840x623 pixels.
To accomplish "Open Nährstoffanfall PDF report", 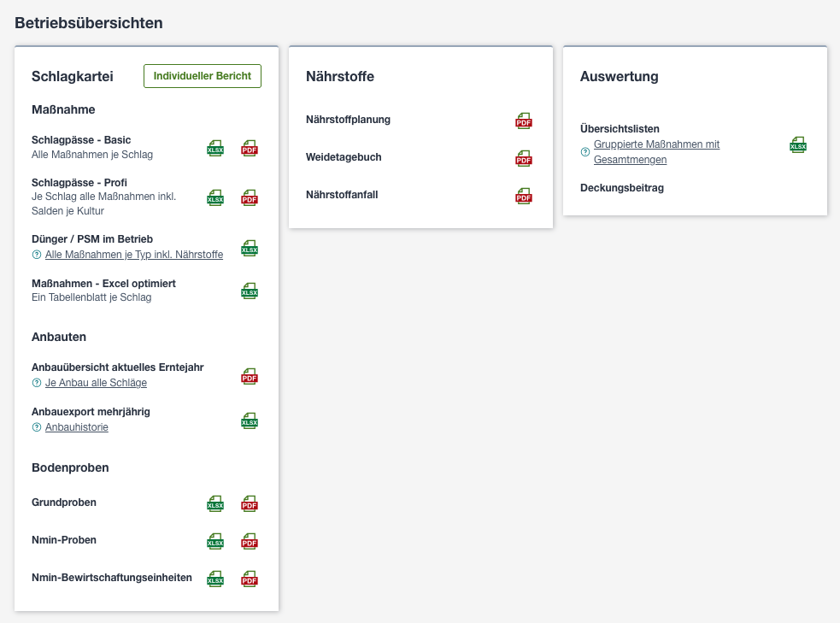I will (x=523, y=196).
